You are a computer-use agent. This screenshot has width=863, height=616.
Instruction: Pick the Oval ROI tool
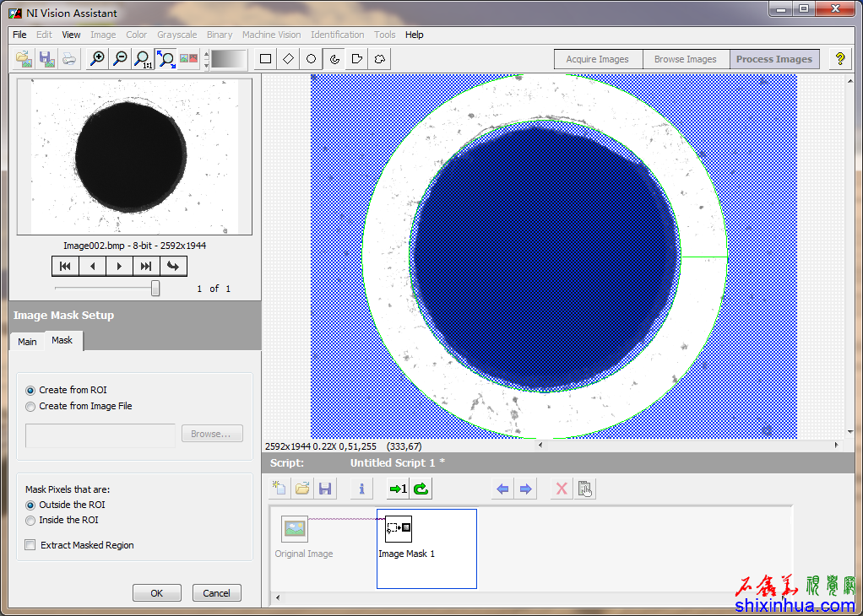pos(312,59)
